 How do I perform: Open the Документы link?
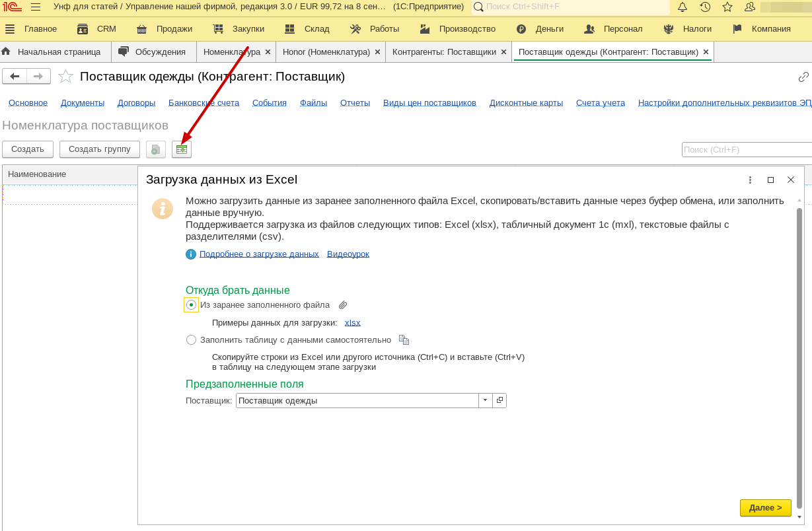[83, 103]
